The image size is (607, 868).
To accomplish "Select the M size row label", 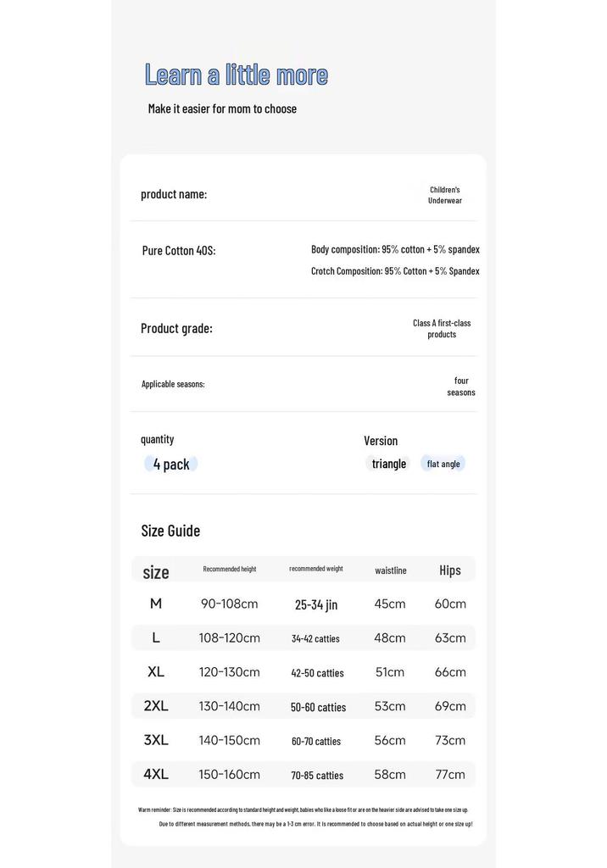I will coord(156,604).
